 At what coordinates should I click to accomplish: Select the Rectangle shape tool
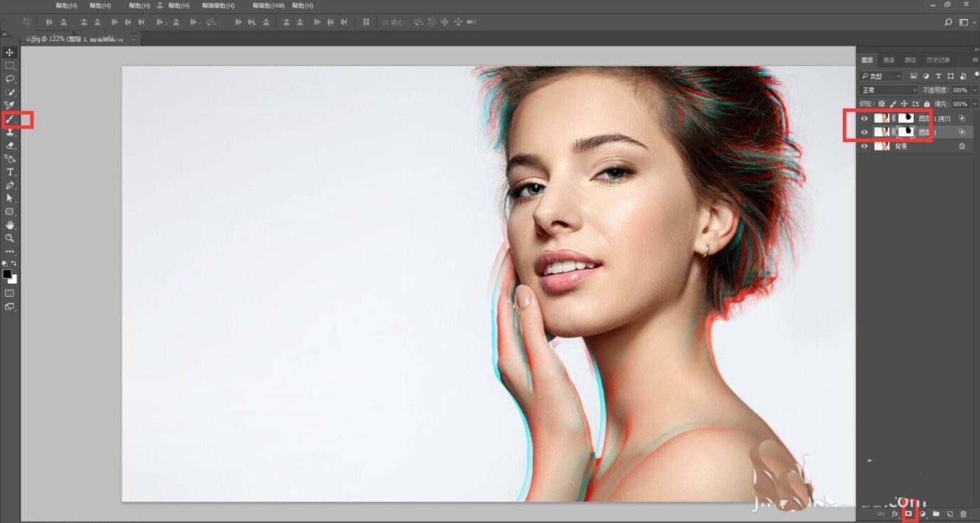(10, 212)
